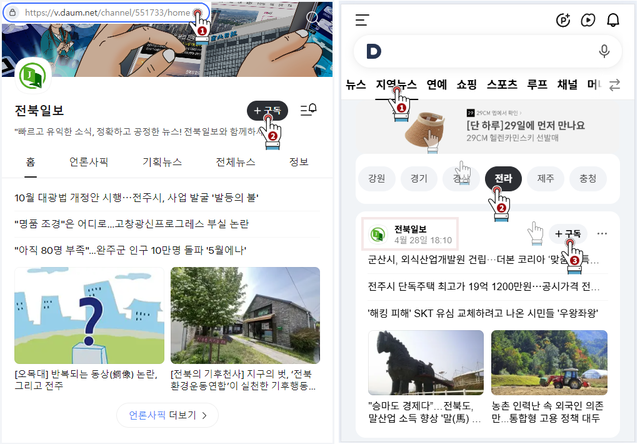Toggle the 전라 region chip
The height and width of the screenshot is (444, 640).
[503, 179]
